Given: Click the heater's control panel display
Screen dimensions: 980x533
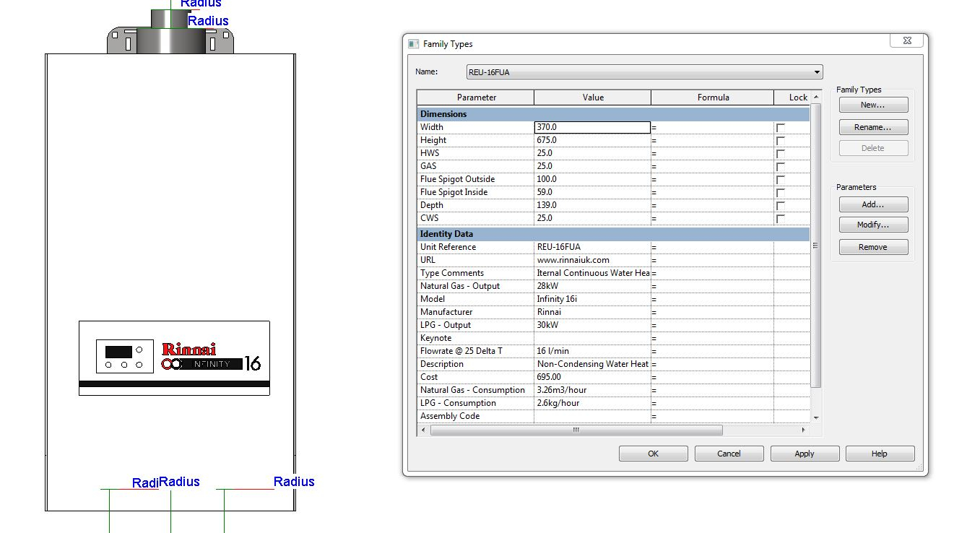Looking at the screenshot, I should pyautogui.click(x=118, y=352).
